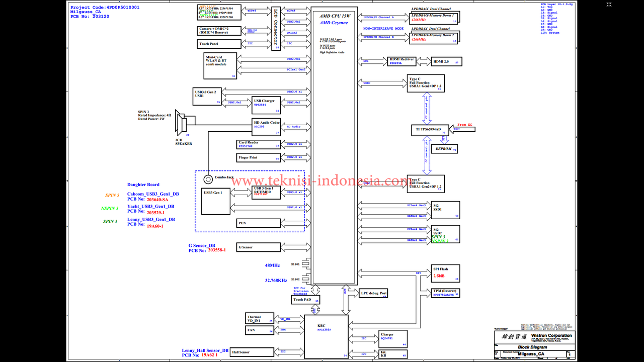Click the 'LCD Connector' block
The height and width of the screenshot is (362, 644).
pyautogui.click(x=276, y=29)
